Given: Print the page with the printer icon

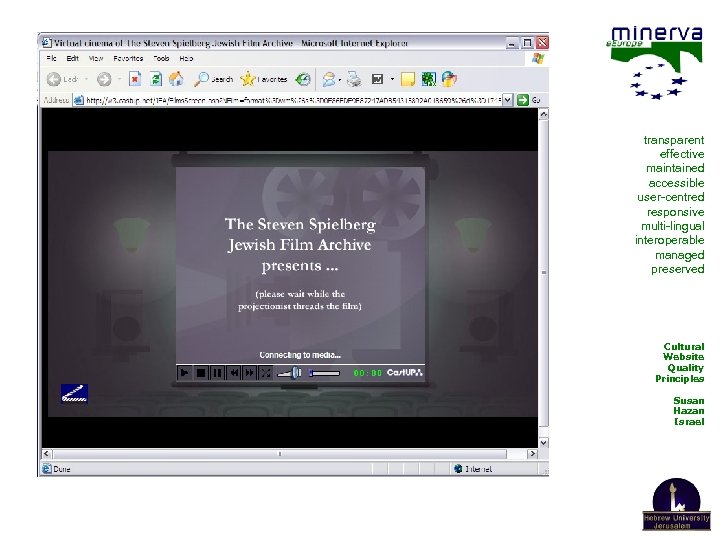Looking at the screenshot, I should (354, 79).
